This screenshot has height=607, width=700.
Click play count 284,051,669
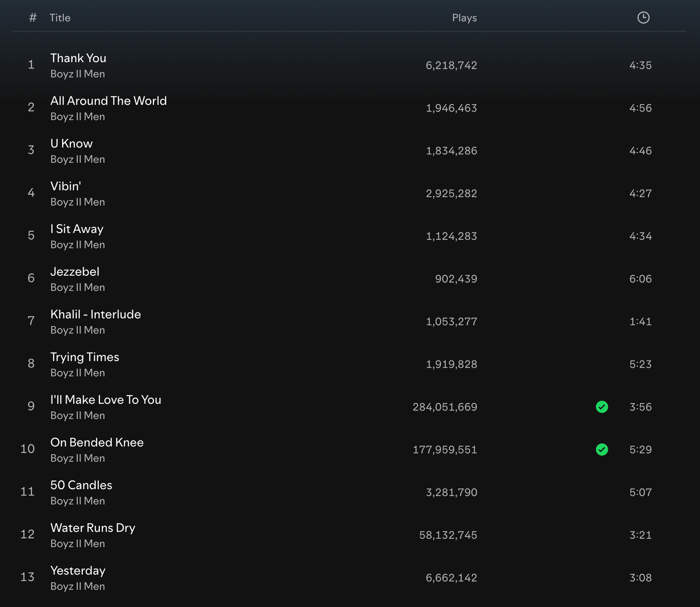point(445,407)
